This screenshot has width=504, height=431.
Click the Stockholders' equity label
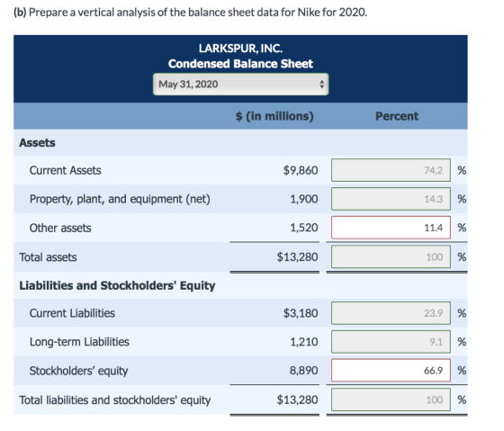[x=79, y=371]
